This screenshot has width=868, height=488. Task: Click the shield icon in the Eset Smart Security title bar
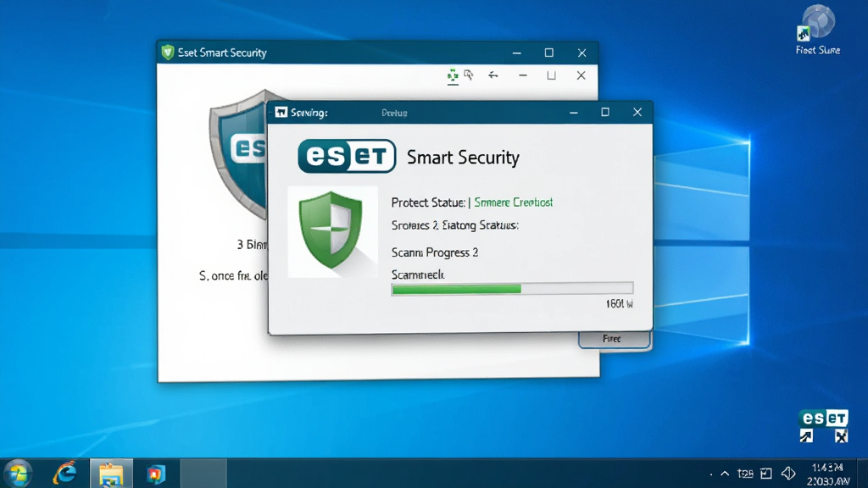168,53
